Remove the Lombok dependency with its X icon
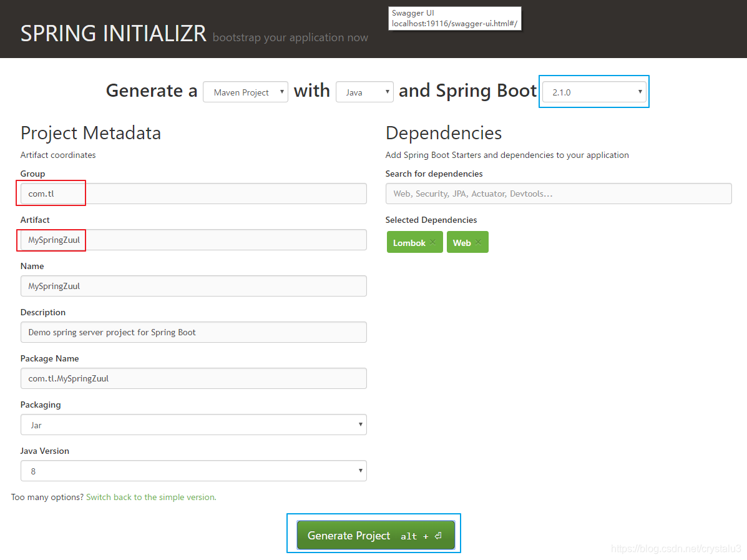Viewport: 747px width, 560px height. [x=432, y=242]
